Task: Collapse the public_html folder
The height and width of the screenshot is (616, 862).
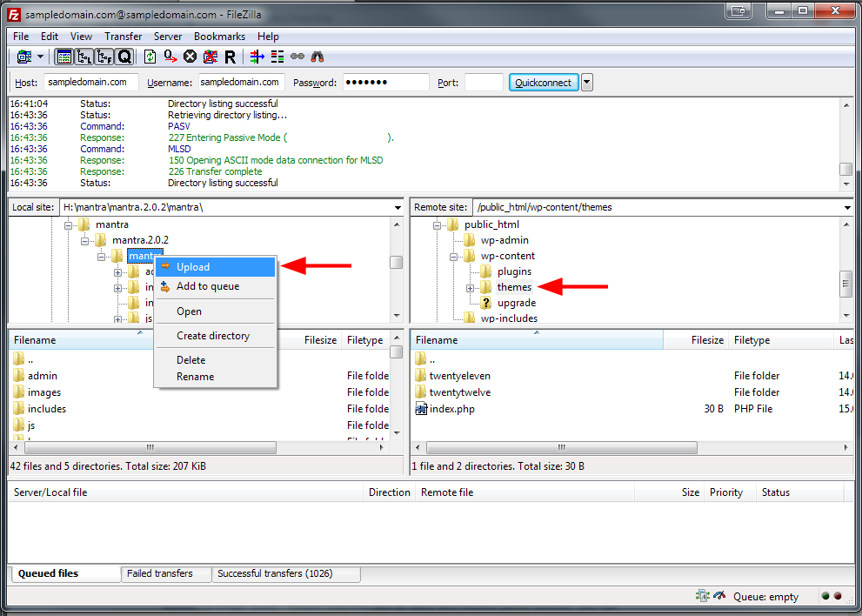Action: coord(437,225)
